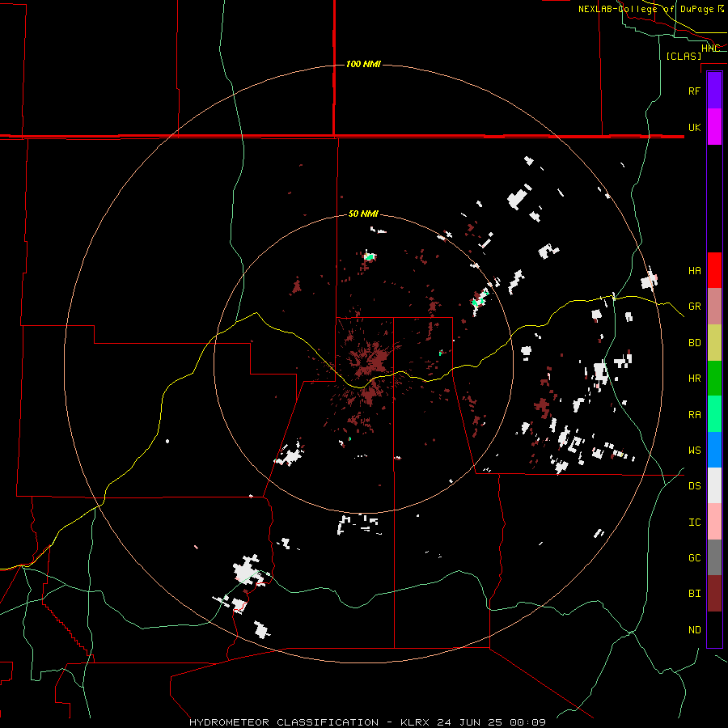The width and height of the screenshot is (728, 728).
Task: Click the GC legend label
Action: coord(695,558)
